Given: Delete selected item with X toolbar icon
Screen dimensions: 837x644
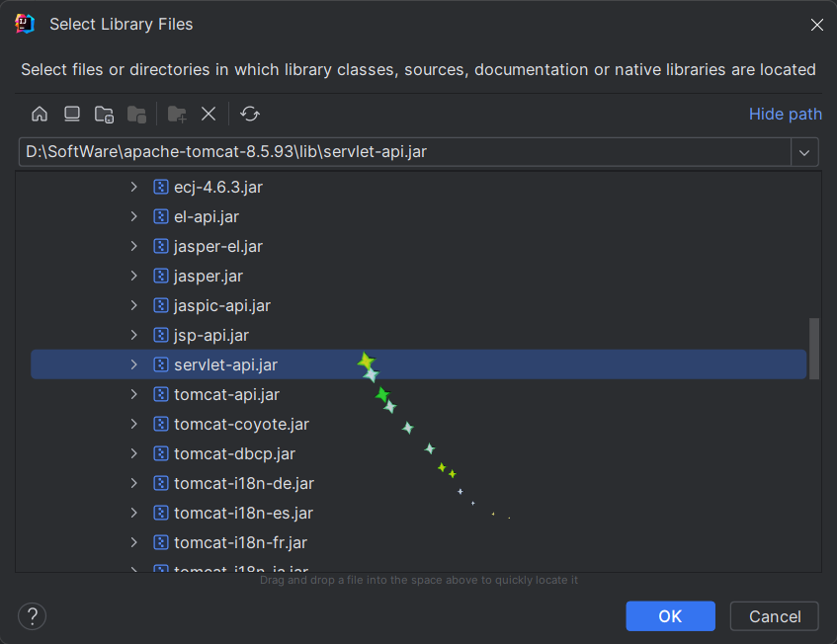Looking at the screenshot, I should click(x=209, y=114).
